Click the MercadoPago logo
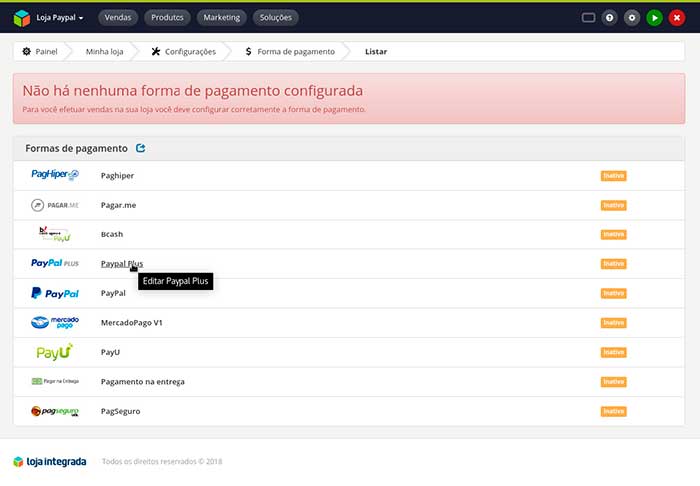700x486 pixels. (x=54, y=323)
